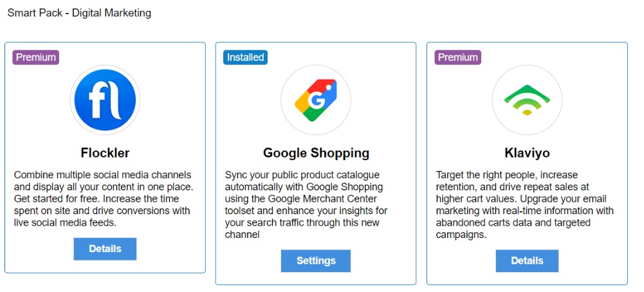Viewport: 644px width, 292px height.
Task: Click "live social media feeds" text
Action: pos(64,222)
